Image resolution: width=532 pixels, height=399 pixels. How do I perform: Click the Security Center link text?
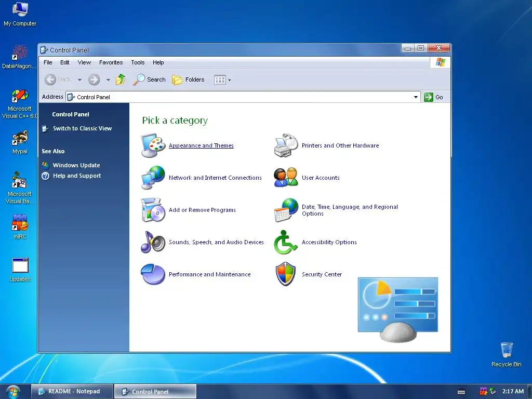[322, 274]
